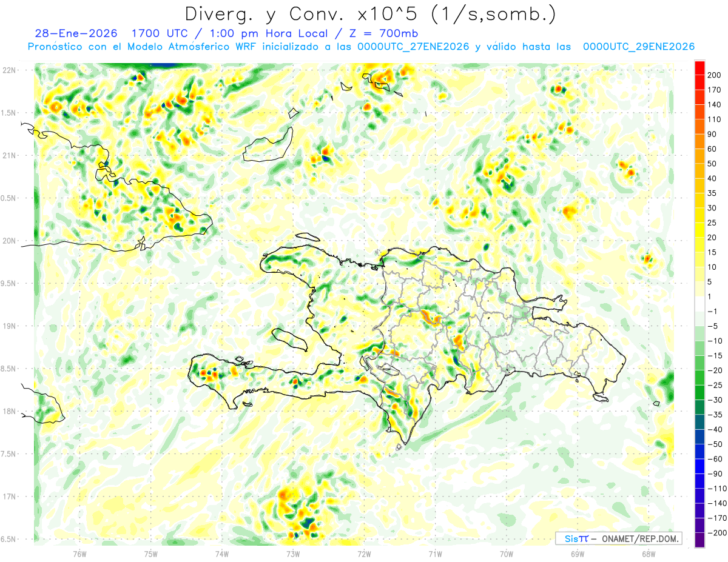Screen dimensions: 728x562
Task: Pick the color bar swatch between 60 and 90
Action: point(699,142)
